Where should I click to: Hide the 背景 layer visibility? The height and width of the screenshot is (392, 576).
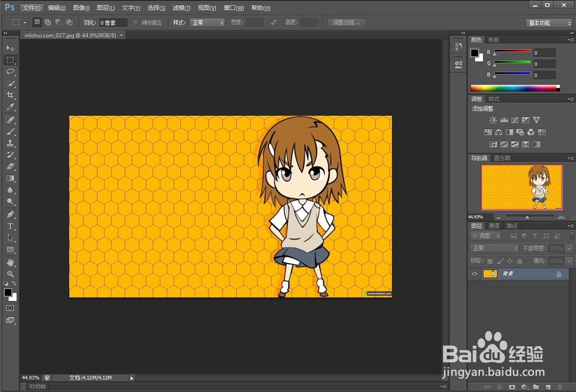(x=474, y=273)
